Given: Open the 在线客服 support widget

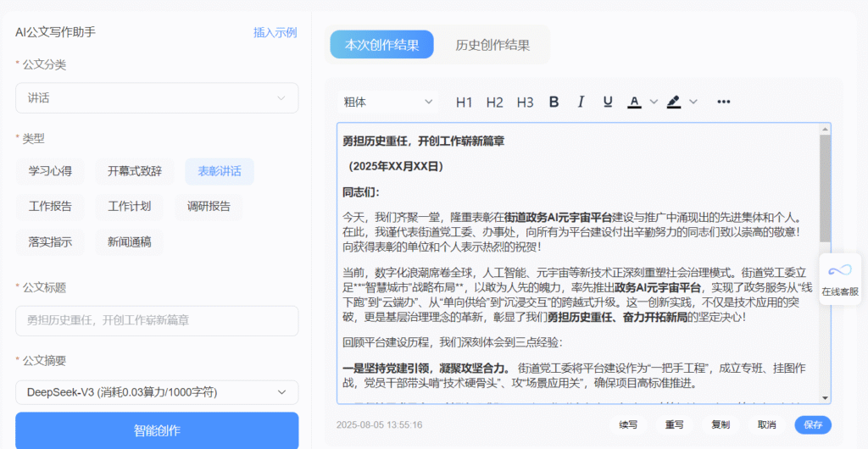Looking at the screenshot, I should (x=839, y=280).
